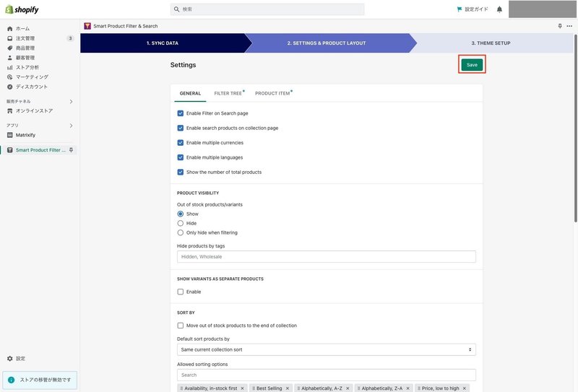578x392 pixels.
Task: Remove the Alphabetically, Z-A tag
Action: (407, 388)
